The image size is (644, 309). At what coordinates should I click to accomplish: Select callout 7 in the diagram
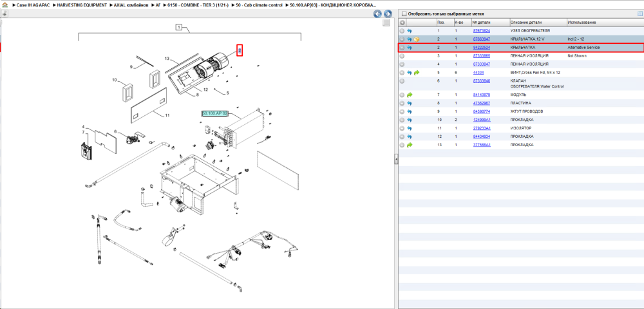[x=83, y=132]
